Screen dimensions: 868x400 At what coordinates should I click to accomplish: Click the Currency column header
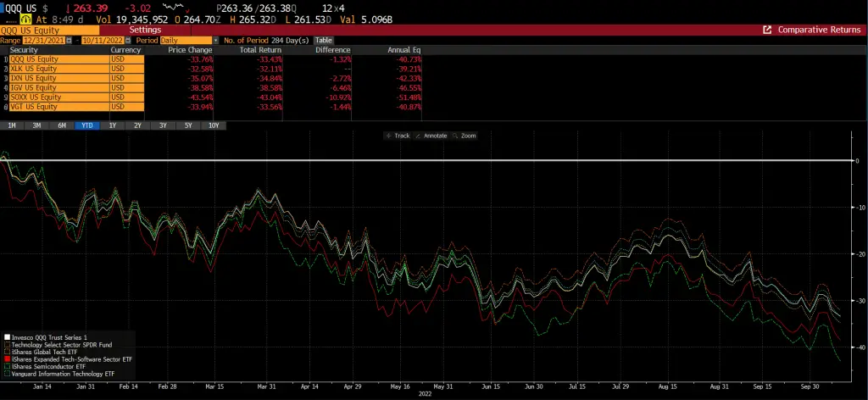125,50
